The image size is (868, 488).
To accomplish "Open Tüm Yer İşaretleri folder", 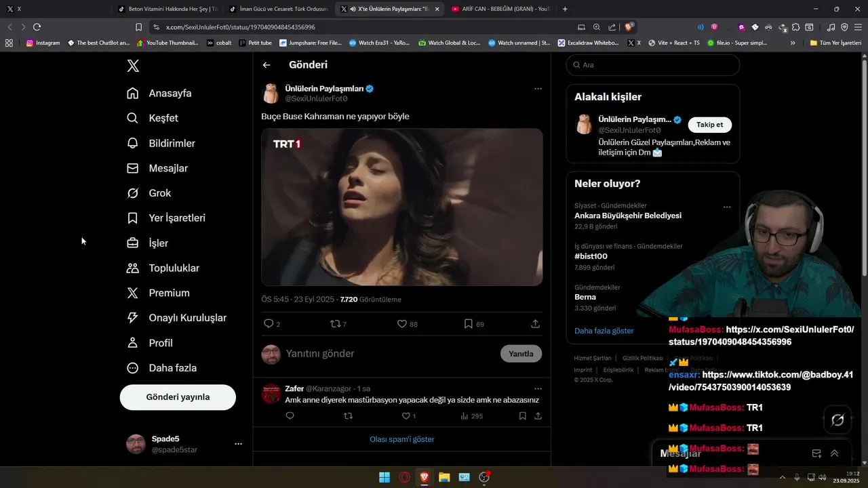I will point(835,43).
